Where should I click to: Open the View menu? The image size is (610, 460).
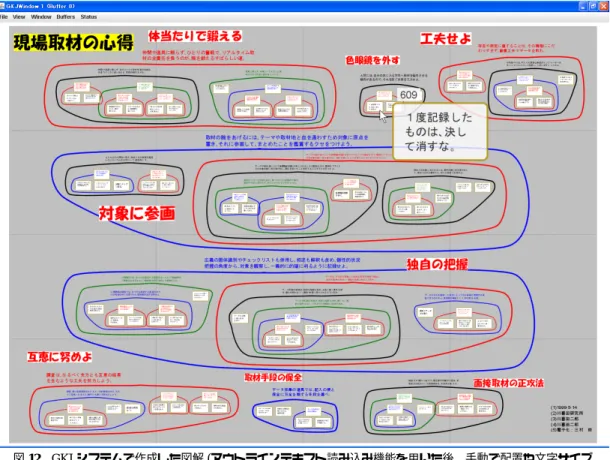click(19, 17)
